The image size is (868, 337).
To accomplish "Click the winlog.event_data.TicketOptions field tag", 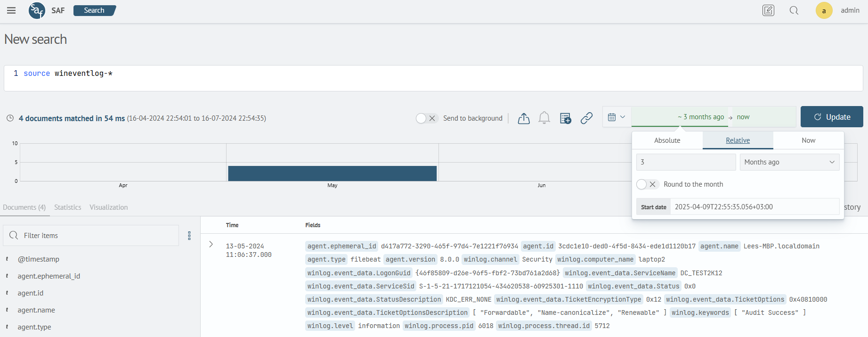I will pos(725,299).
